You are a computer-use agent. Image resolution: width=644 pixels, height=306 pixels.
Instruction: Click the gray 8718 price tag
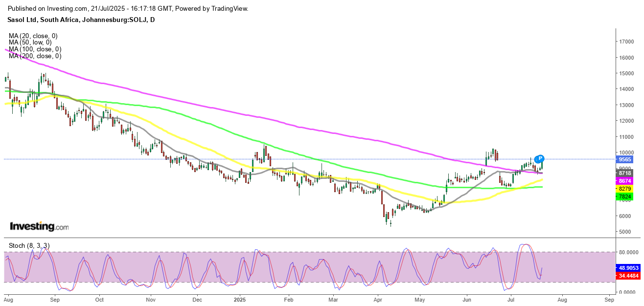[x=624, y=173]
